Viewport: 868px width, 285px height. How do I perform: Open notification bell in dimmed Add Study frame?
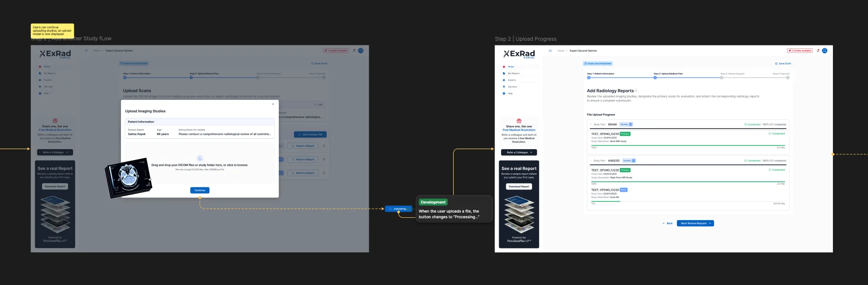pos(354,51)
